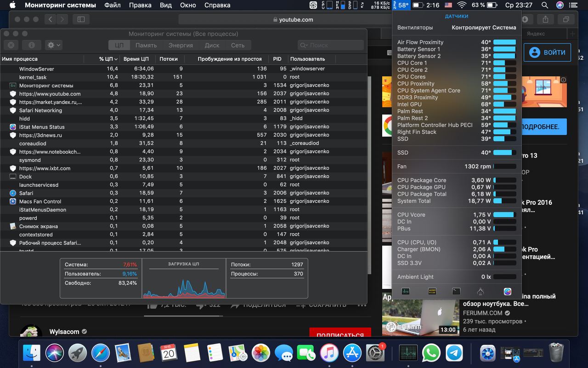The width and height of the screenshot is (588, 368).
Task: Open the Вид menu
Action: (166, 6)
